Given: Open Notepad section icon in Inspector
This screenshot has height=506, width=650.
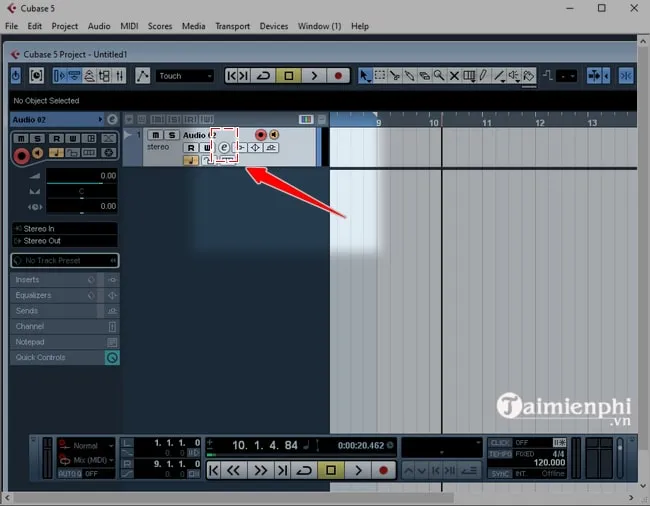Looking at the screenshot, I should tap(112, 342).
